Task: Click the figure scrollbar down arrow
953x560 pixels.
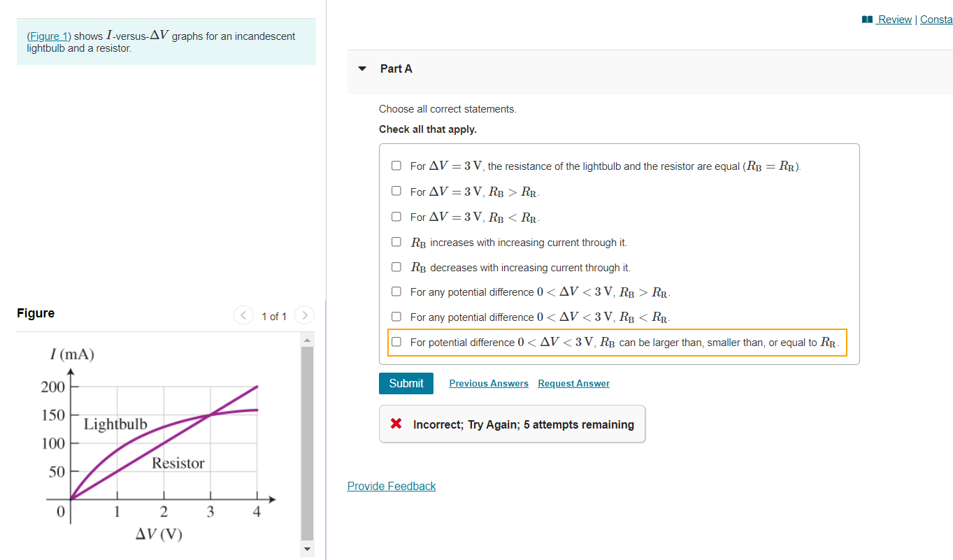Action: tap(307, 550)
